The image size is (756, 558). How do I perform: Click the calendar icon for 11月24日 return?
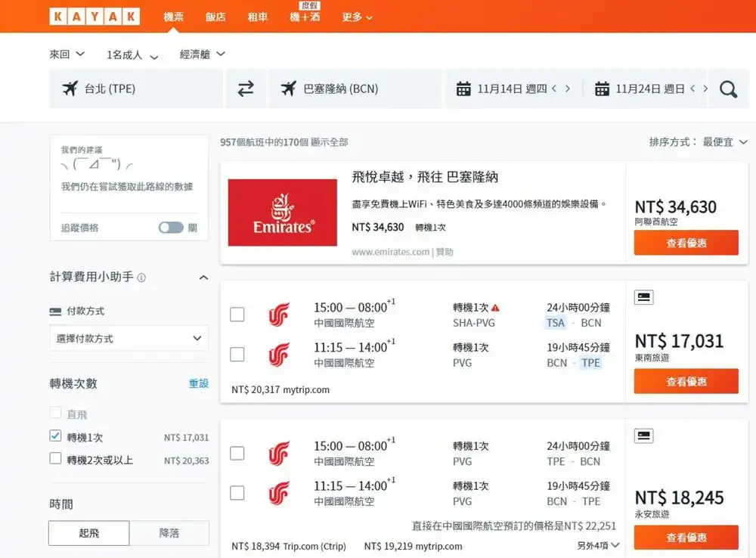(602, 88)
